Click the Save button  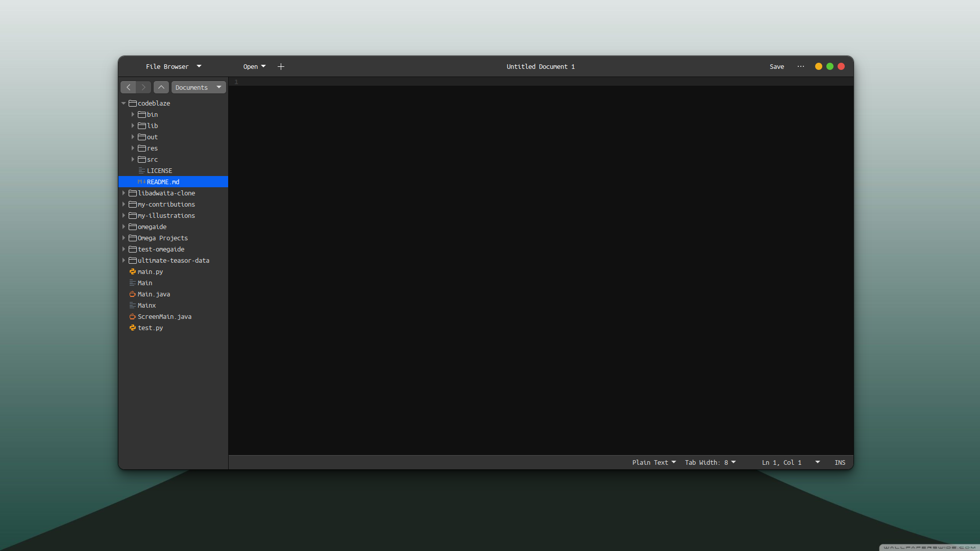[776, 67]
